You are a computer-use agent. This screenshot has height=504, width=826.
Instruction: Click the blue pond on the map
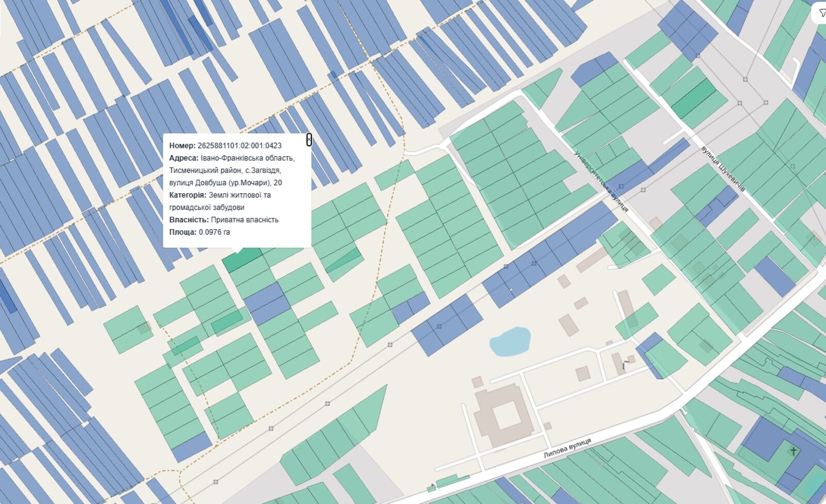pyautogui.click(x=510, y=342)
